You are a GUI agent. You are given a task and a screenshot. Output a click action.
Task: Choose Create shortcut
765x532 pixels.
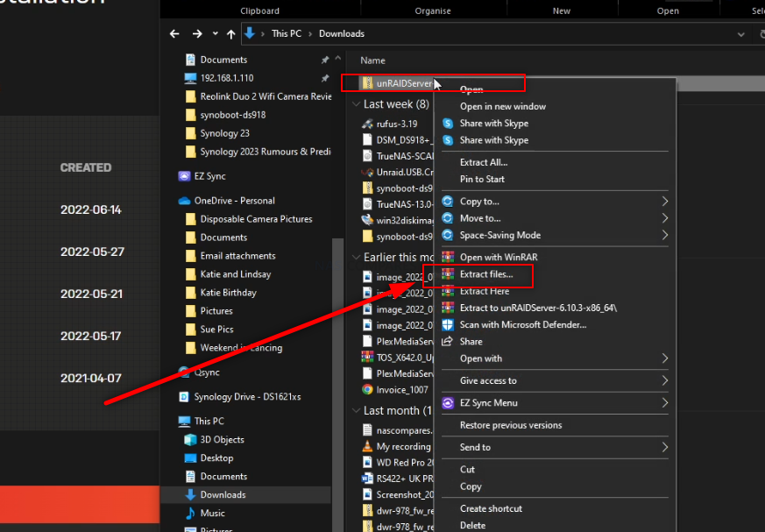(491, 508)
